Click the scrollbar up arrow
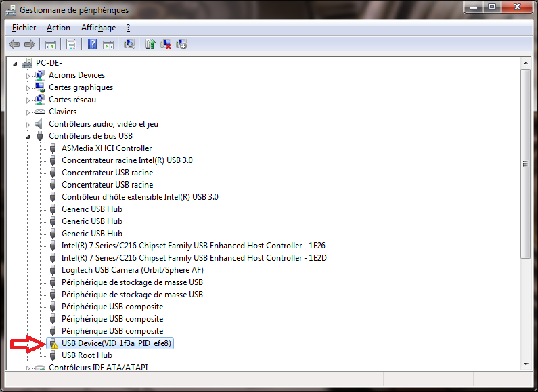 click(x=526, y=63)
